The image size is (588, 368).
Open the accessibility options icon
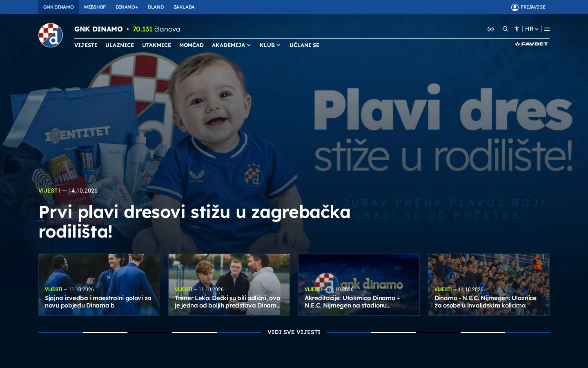click(x=517, y=29)
